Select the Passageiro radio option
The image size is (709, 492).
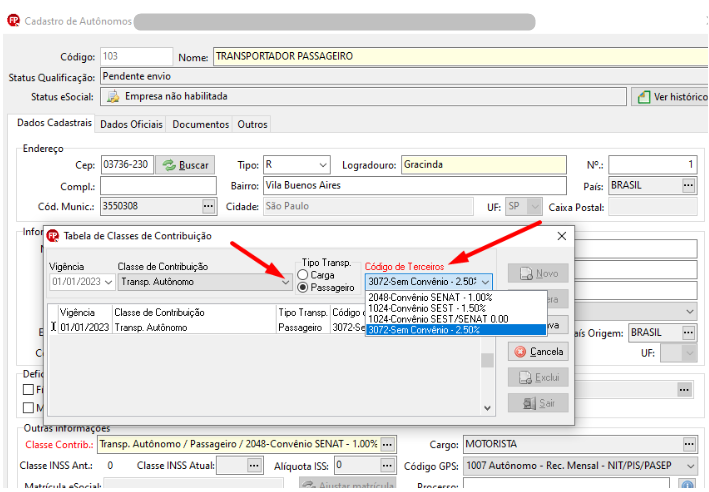303,287
